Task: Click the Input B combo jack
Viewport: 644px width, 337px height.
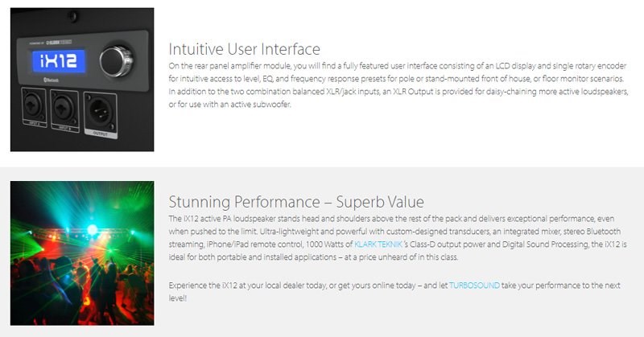Action: pos(64,109)
